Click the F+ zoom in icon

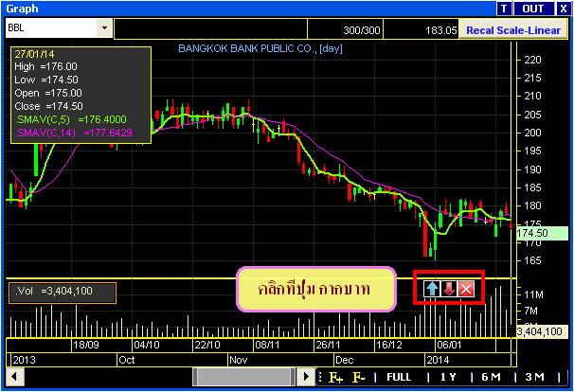[335, 377]
